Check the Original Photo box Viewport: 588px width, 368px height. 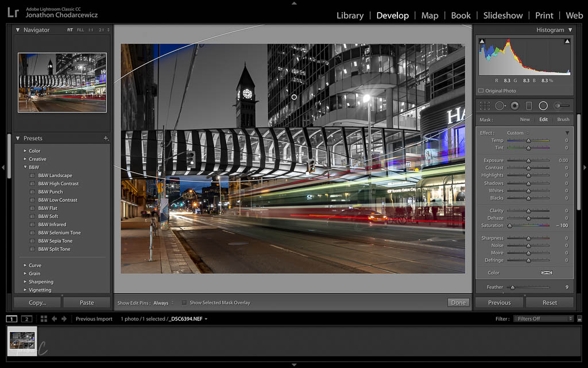[x=481, y=91]
